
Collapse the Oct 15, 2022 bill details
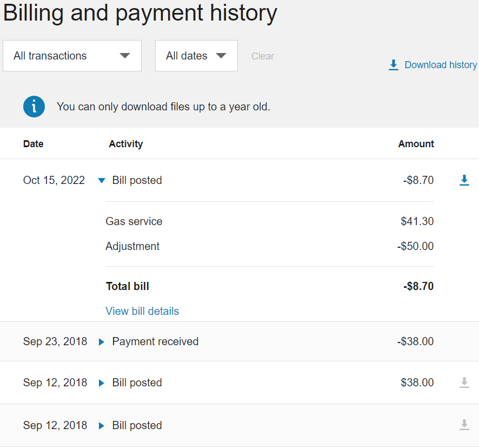pyautogui.click(x=102, y=180)
